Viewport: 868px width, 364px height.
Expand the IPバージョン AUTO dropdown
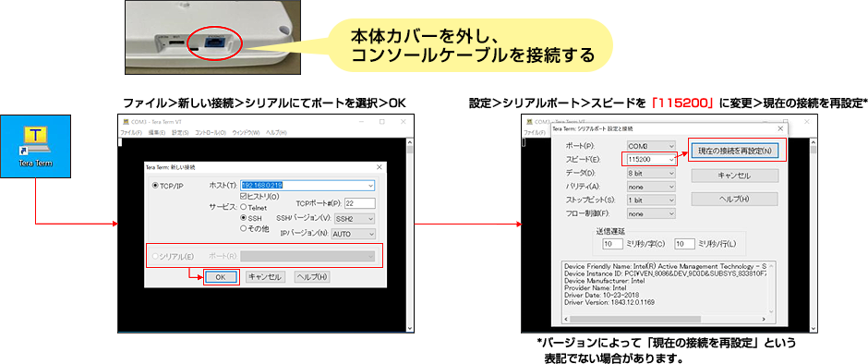coord(353,235)
